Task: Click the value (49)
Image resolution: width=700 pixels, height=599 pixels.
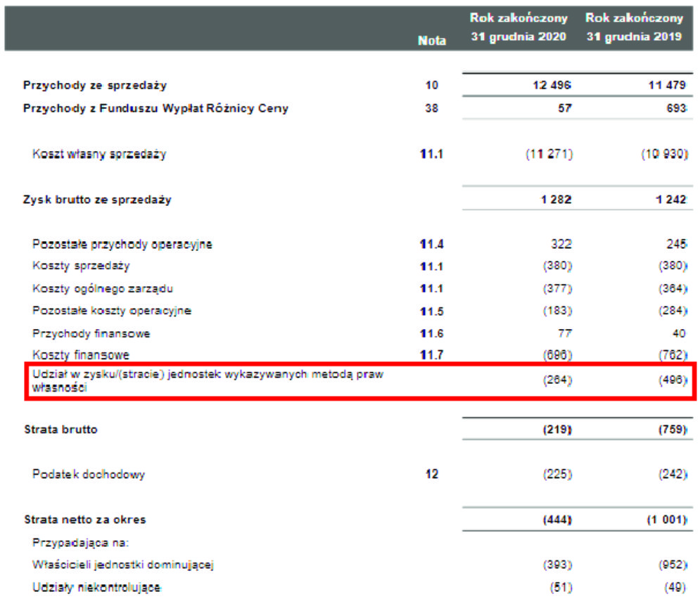Action: 676,588
